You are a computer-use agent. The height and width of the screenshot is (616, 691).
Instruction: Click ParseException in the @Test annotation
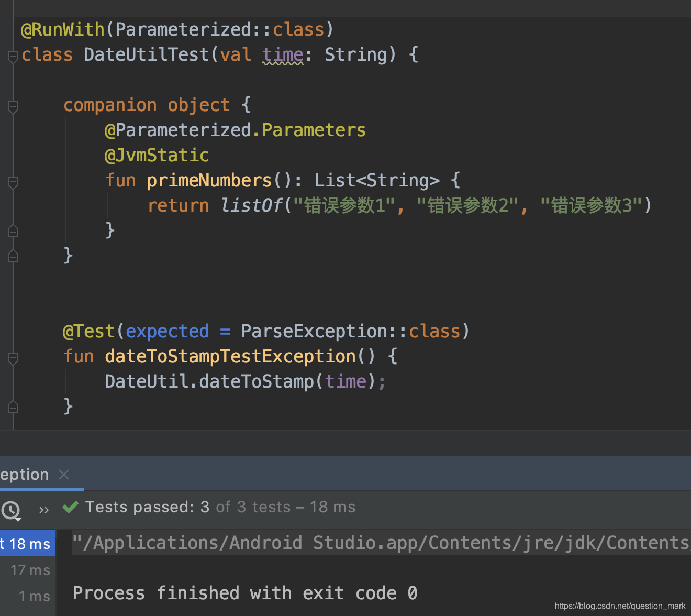314,331
